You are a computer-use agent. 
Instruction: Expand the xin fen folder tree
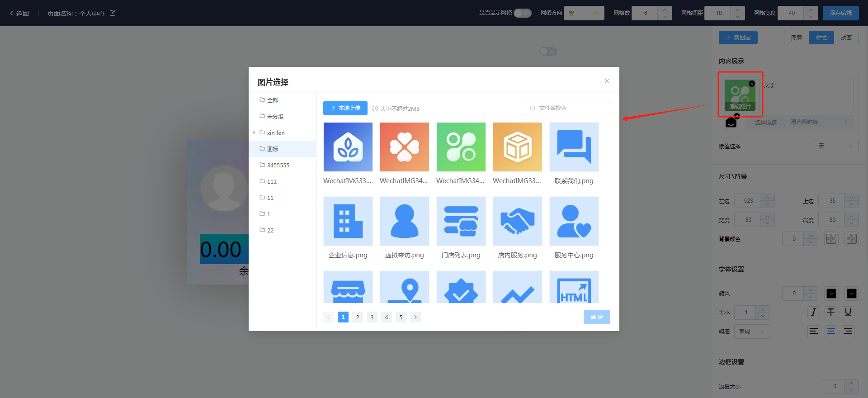[254, 133]
